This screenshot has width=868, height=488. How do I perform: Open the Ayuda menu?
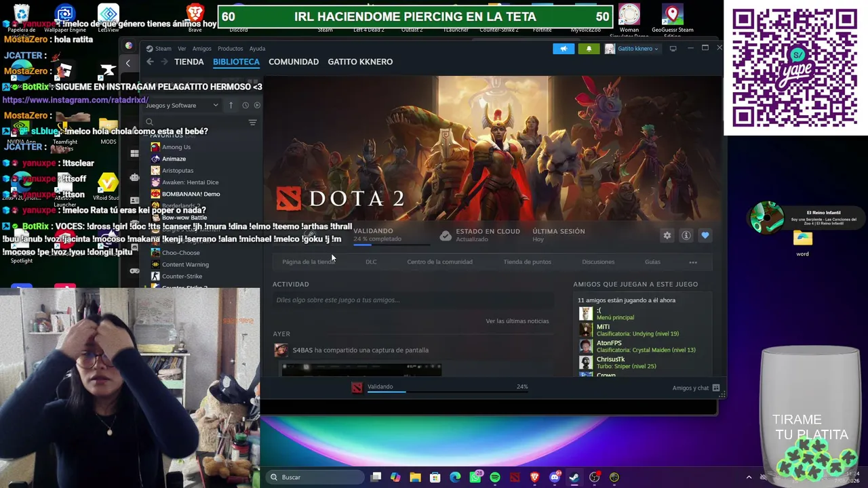[x=257, y=49]
